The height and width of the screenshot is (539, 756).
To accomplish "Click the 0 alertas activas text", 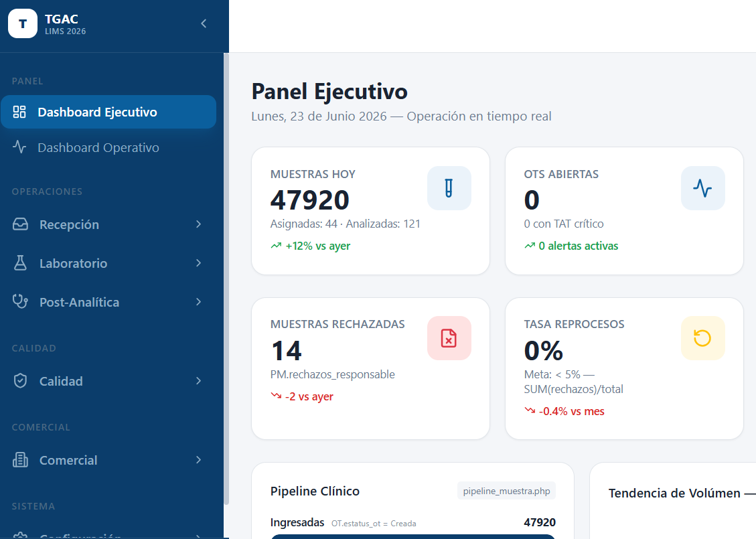I will click(x=578, y=246).
